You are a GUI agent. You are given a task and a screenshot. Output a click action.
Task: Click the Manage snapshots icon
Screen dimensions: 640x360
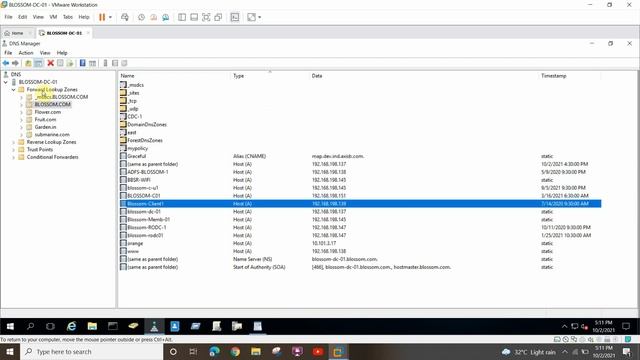coord(166,17)
